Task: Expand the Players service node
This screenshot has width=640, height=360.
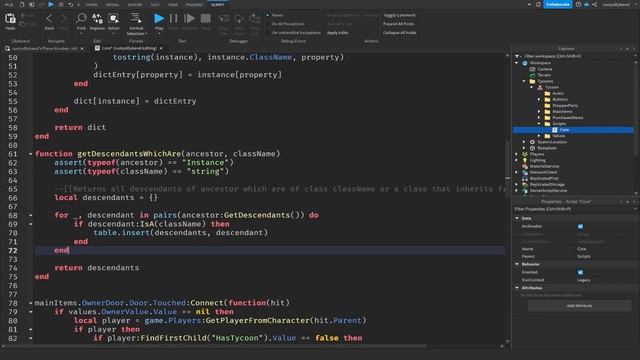Action: (x=517, y=154)
